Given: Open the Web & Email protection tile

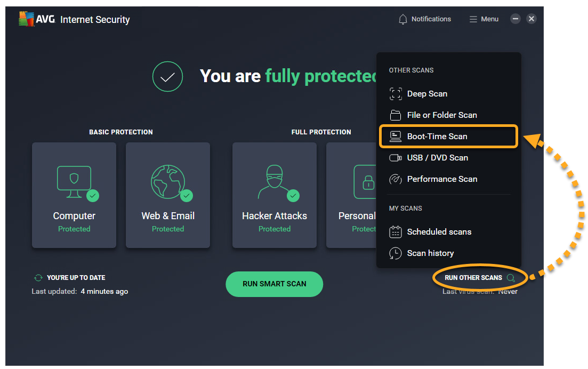Looking at the screenshot, I should tap(168, 195).
